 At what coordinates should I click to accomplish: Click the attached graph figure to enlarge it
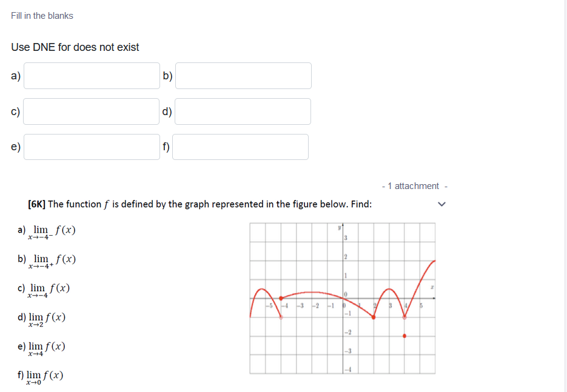341,298
